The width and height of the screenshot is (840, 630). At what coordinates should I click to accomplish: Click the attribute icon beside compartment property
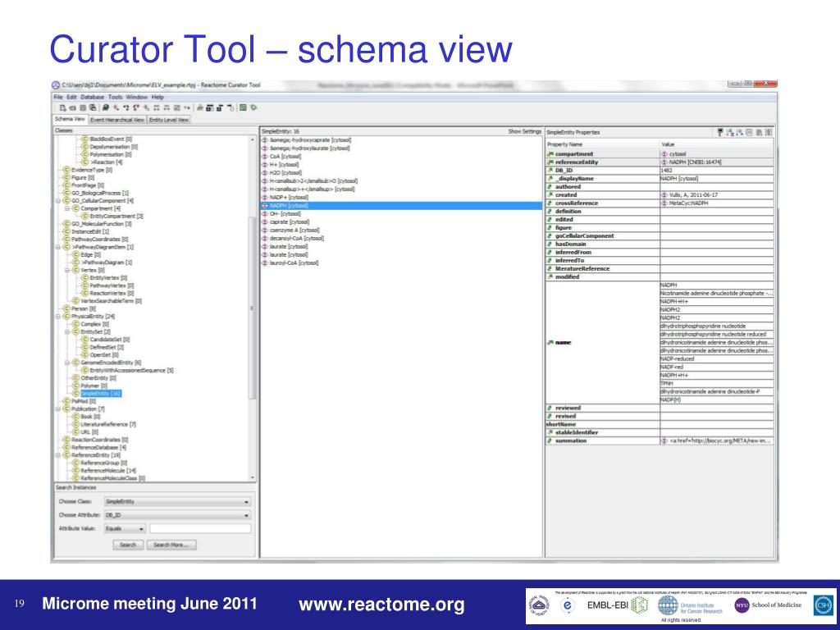[x=550, y=154]
